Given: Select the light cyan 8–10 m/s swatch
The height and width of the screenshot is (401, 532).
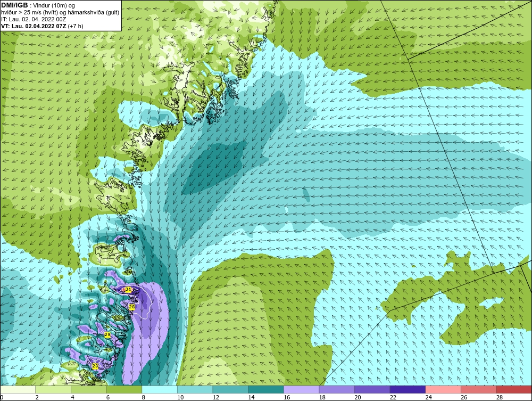Looking at the screenshot, I should coord(160,389).
